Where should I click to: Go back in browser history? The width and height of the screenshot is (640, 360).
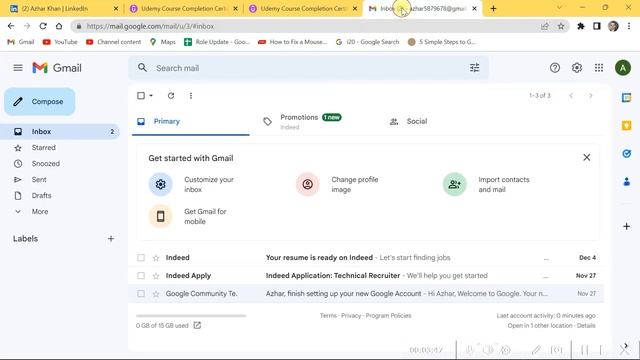coord(11,26)
